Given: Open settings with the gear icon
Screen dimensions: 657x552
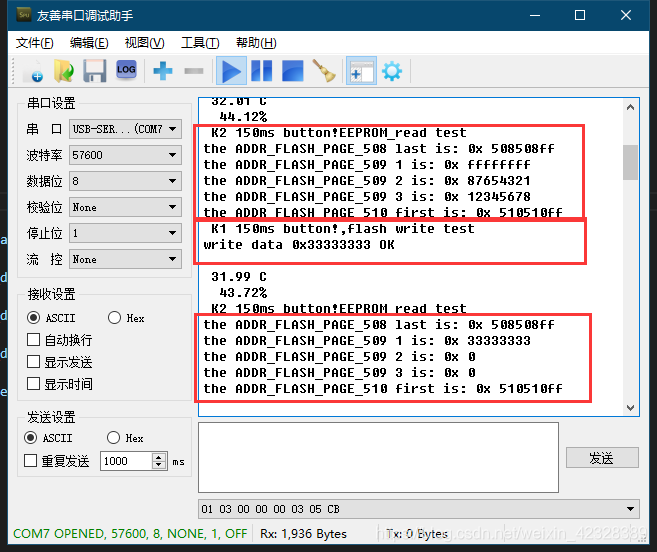Looking at the screenshot, I should click(x=392, y=71).
